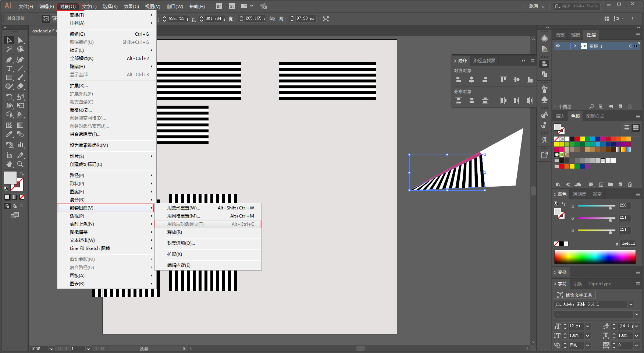Select the Hand tool

pyautogui.click(x=9, y=164)
